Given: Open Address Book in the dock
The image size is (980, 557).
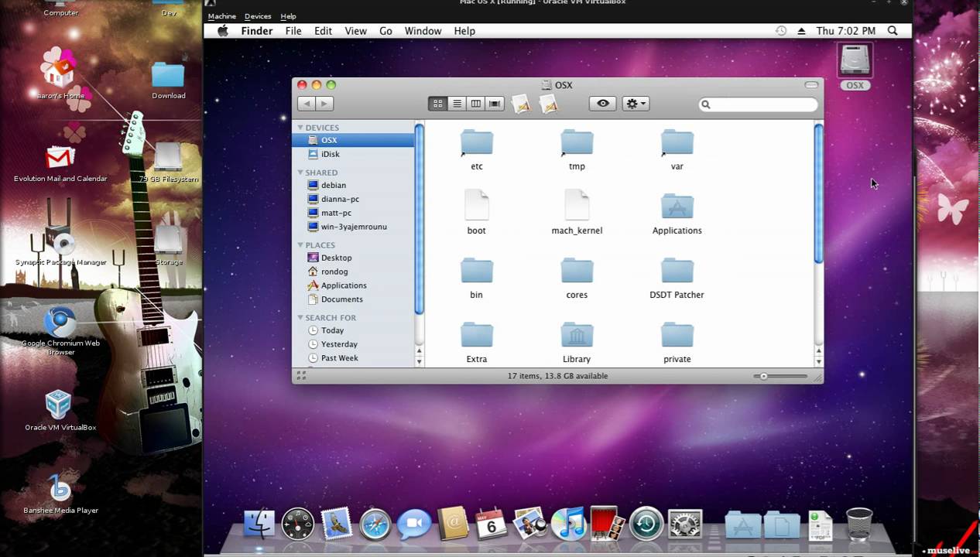Looking at the screenshot, I should click(x=453, y=525).
